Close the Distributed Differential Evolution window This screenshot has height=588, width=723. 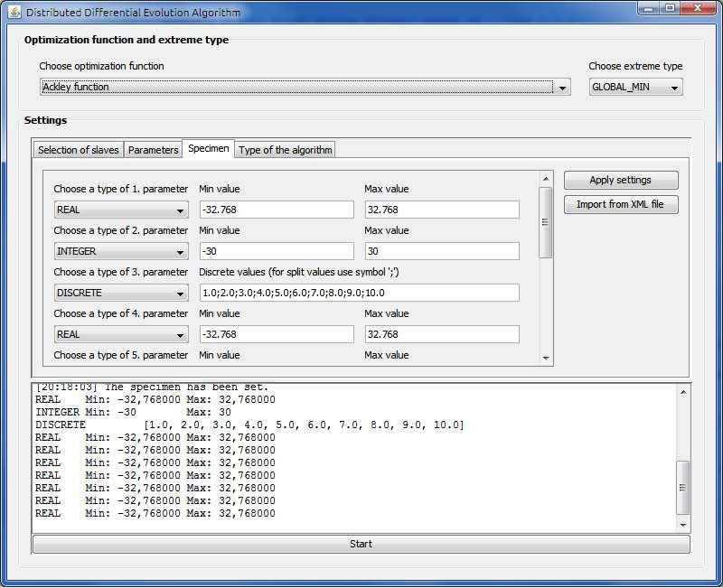tap(698, 9)
